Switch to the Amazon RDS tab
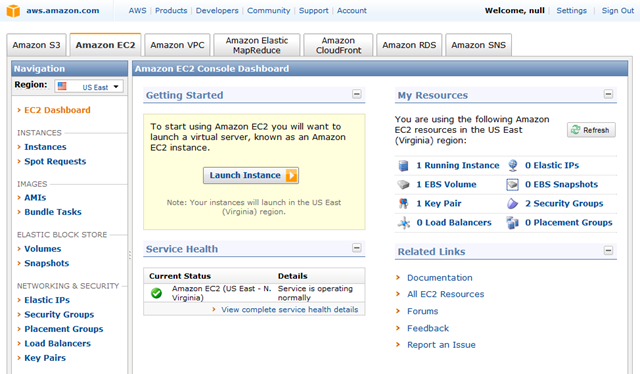The width and height of the screenshot is (640, 374). [409, 45]
